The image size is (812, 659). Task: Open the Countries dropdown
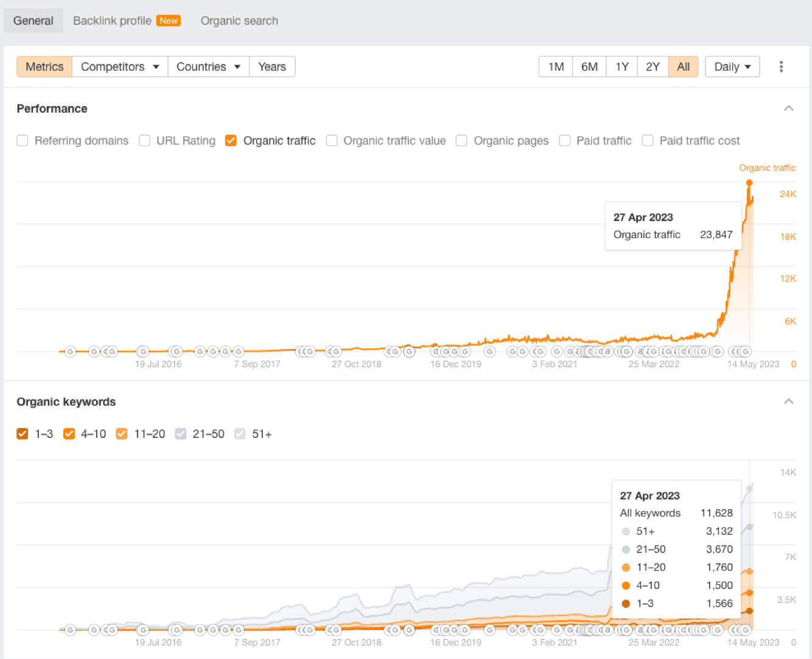pos(208,66)
